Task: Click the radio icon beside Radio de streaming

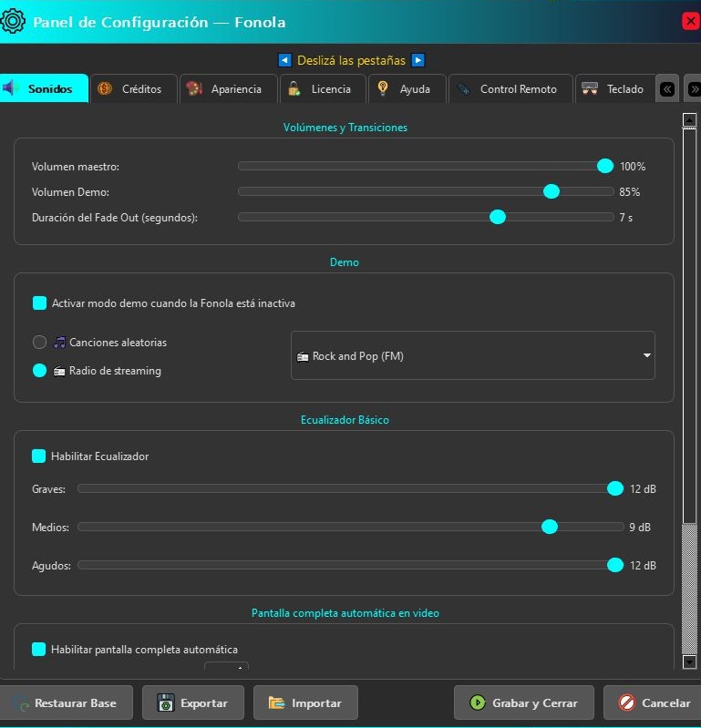Action: (x=59, y=372)
